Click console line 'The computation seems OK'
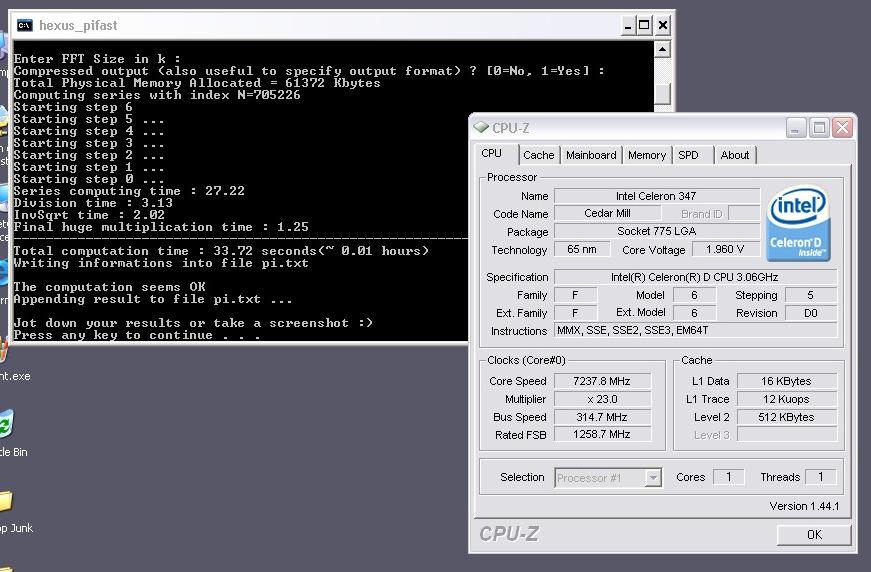The image size is (871, 572). [x=109, y=287]
